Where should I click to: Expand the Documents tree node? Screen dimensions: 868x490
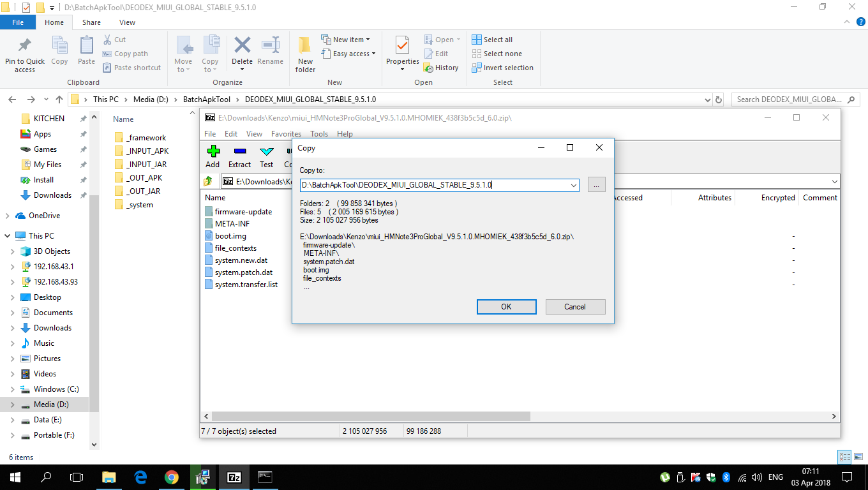[13, 313]
